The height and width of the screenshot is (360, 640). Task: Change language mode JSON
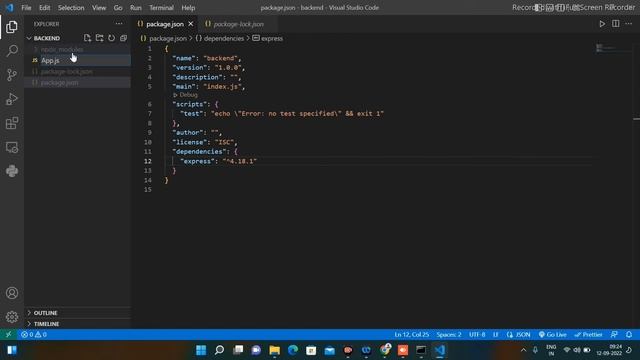(x=518, y=334)
